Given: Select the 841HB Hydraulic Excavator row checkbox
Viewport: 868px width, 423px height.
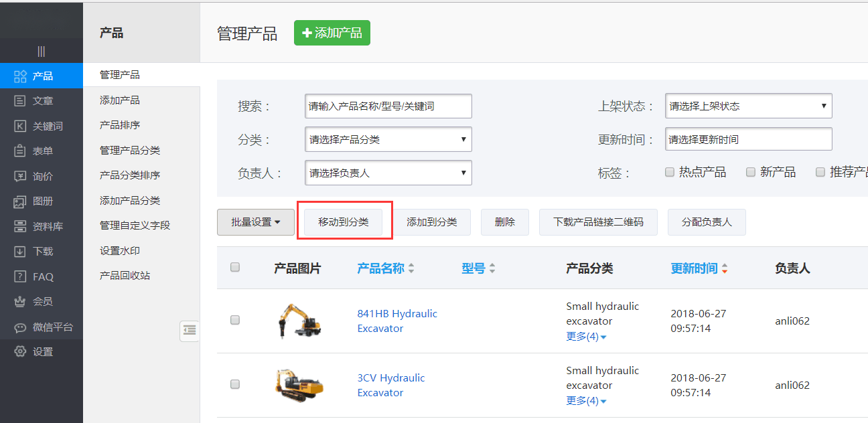Looking at the screenshot, I should (235, 320).
